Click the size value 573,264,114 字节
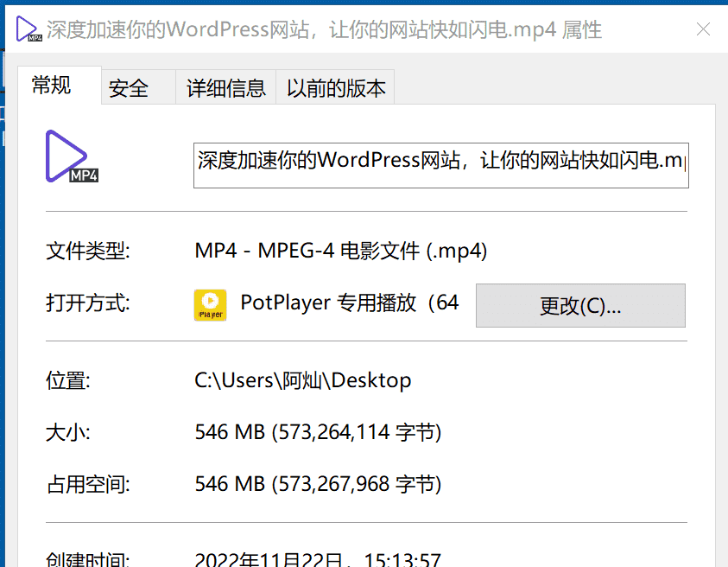 [318, 432]
